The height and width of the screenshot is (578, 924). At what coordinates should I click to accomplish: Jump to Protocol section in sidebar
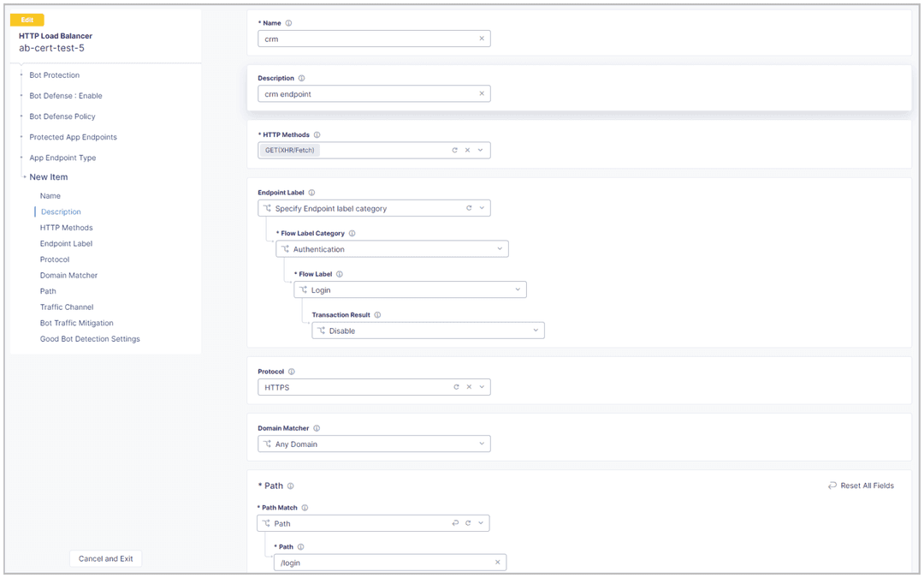click(54, 259)
